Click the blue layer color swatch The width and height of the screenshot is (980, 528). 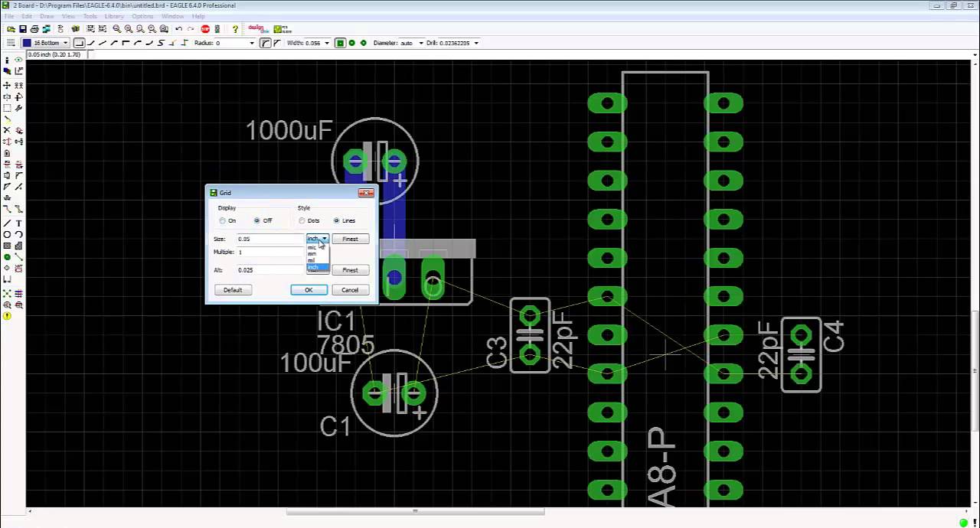point(27,43)
